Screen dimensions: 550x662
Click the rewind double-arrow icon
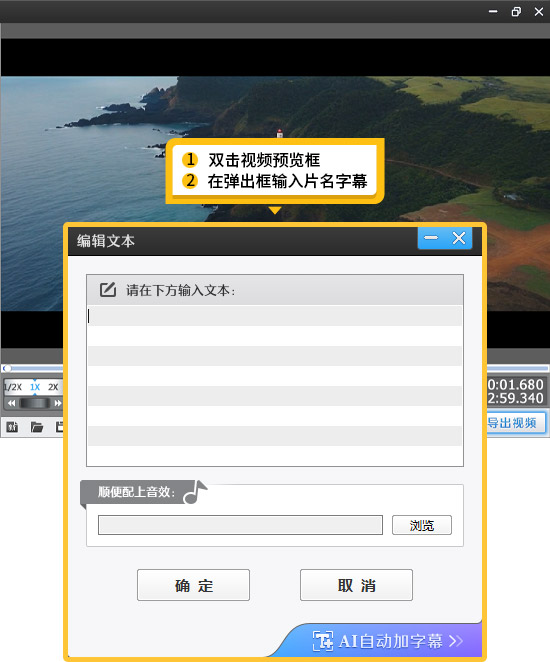click(x=11, y=403)
